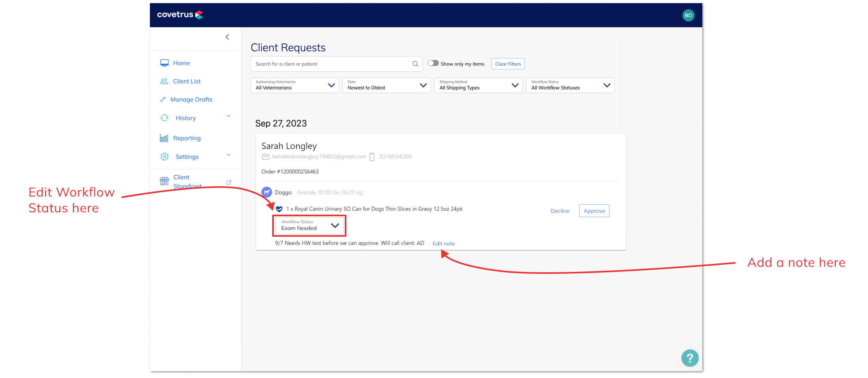Enable Show only my items toggle
Image resolution: width=868 pixels, height=378 pixels.
(x=433, y=63)
